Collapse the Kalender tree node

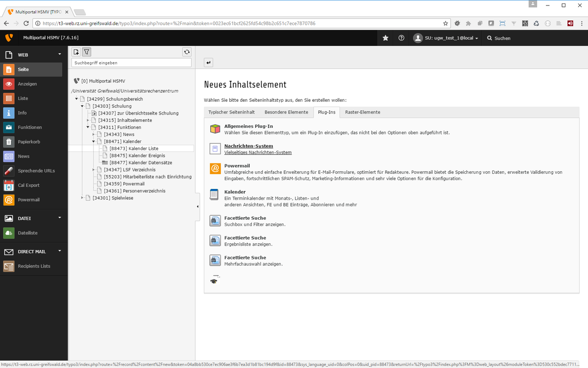[93, 141]
